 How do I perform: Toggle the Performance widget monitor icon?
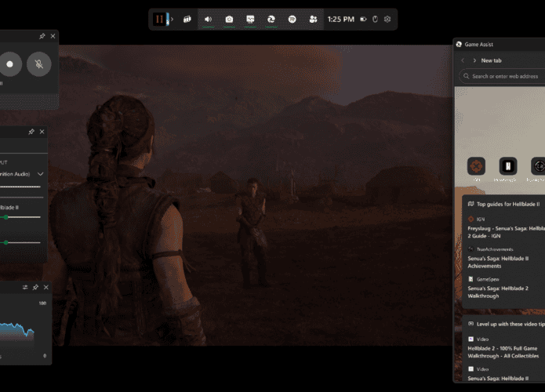pos(250,19)
